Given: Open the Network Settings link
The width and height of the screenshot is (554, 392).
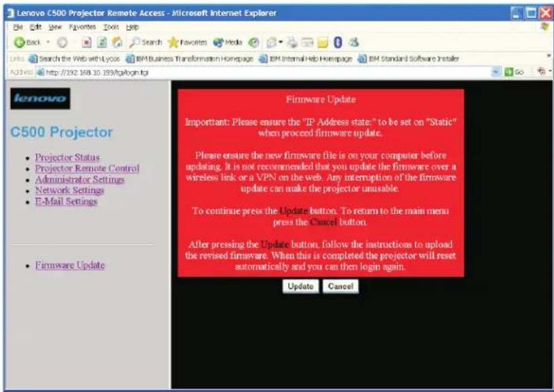Looking at the screenshot, I should click(69, 190).
